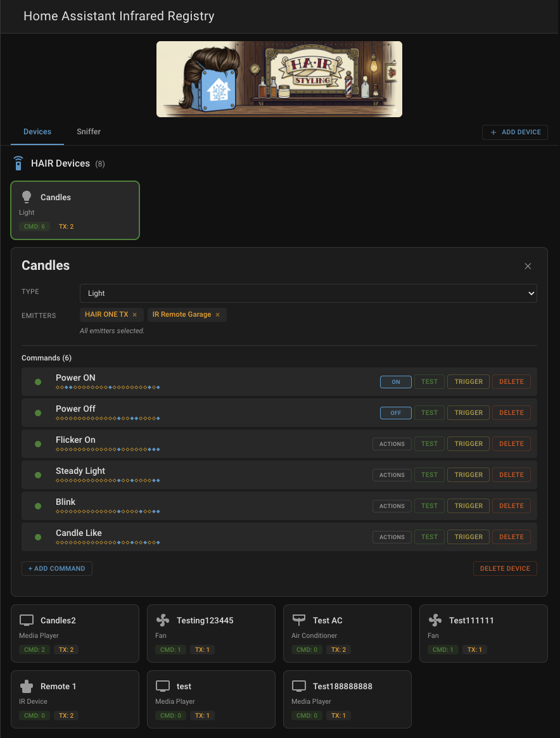Toggle the OFF tag for Power Off
Viewport: 560px width, 738px height.
point(396,413)
